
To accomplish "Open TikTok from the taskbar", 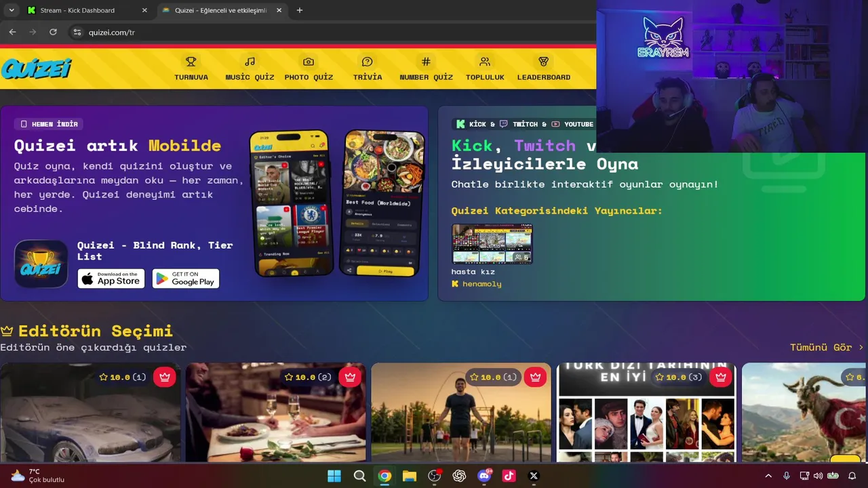I will 509,476.
